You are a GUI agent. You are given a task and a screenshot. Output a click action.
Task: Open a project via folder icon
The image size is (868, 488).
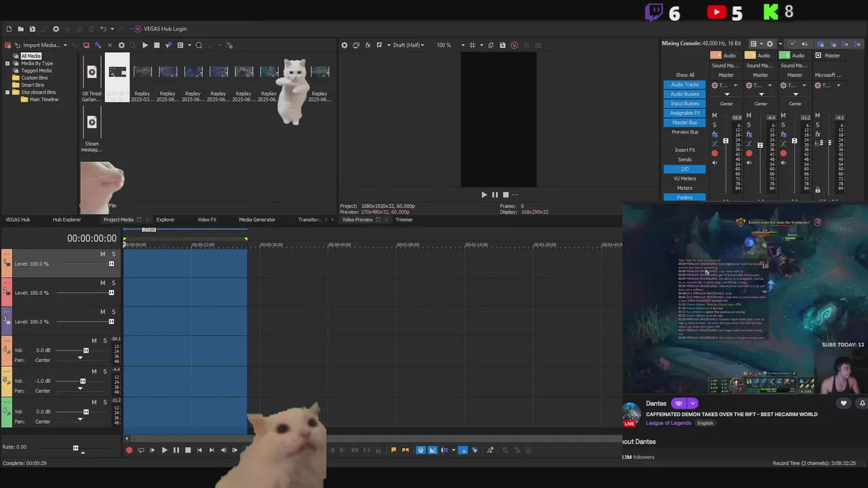20,29
